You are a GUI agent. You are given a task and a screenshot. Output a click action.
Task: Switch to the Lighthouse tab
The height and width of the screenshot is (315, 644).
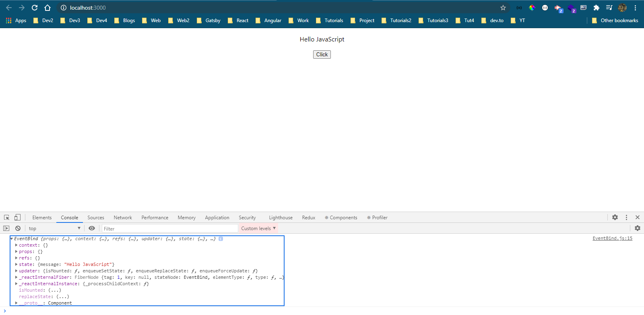281,218
